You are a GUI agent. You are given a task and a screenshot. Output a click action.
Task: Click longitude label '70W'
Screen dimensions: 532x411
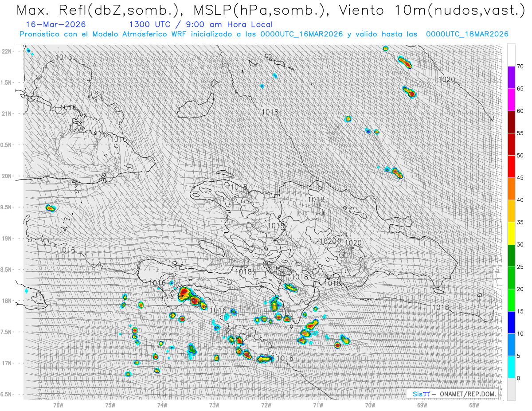[x=370, y=405]
